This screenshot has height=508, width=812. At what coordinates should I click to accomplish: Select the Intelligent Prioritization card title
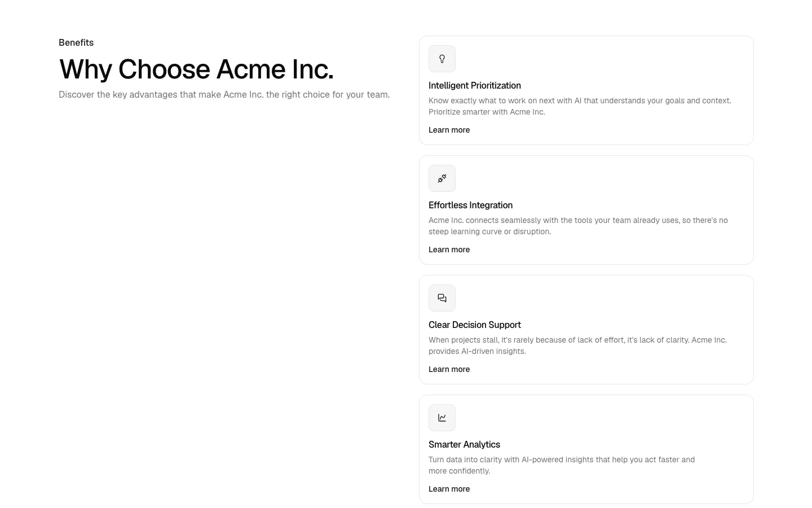pos(475,86)
